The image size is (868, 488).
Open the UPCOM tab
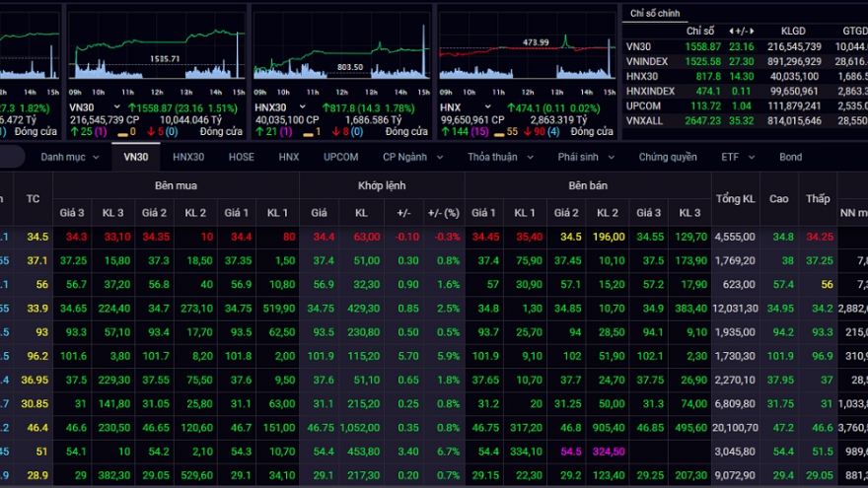point(340,157)
